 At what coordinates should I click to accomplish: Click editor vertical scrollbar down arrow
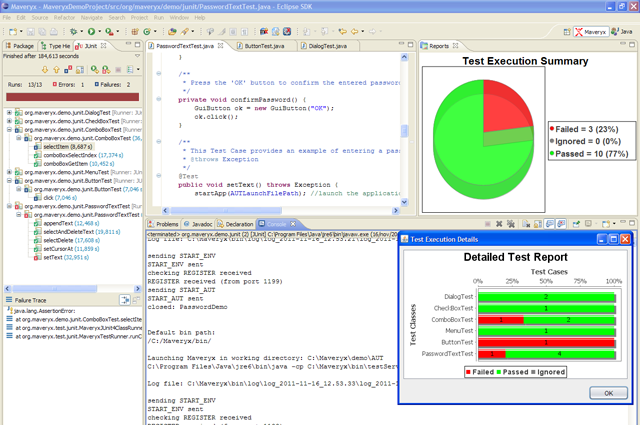click(404, 202)
